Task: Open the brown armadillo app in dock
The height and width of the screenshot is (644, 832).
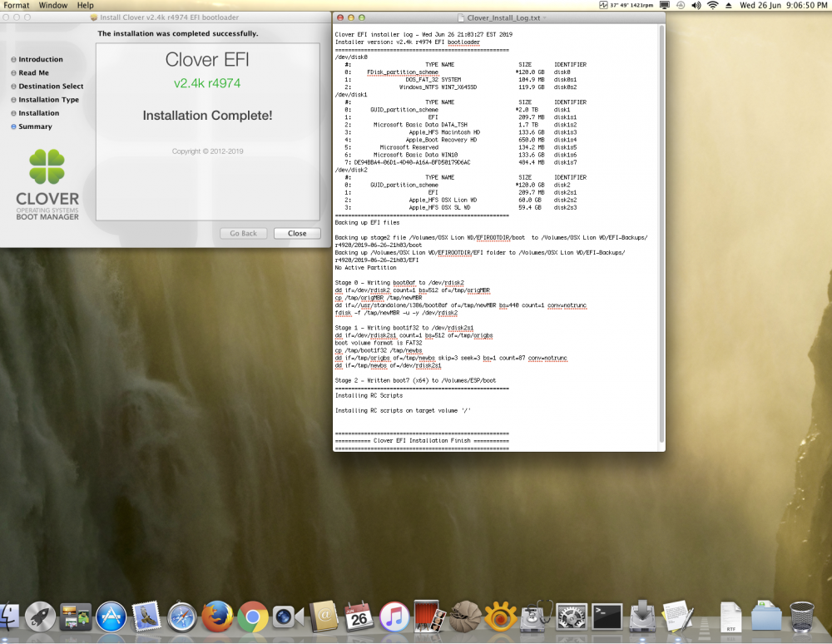Action: coord(465,617)
